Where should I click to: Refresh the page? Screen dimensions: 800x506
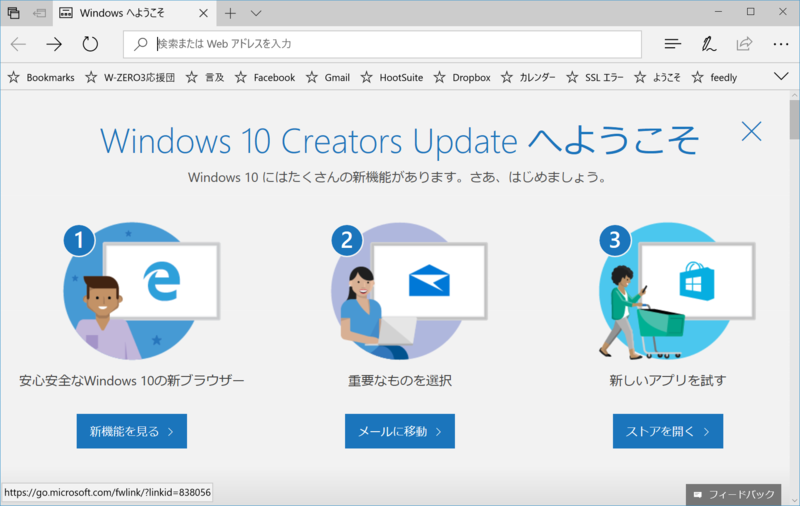90,44
